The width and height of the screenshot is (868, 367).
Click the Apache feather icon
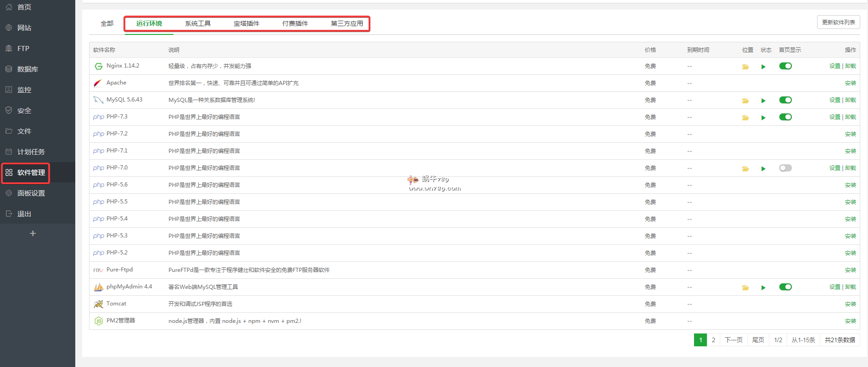pyautogui.click(x=98, y=83)
